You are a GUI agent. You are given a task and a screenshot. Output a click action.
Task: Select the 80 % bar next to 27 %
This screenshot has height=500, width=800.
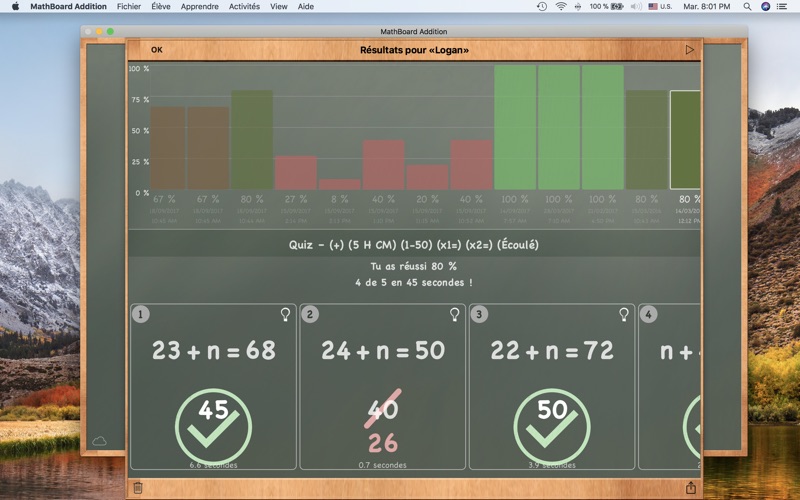pyautogui.click(x=252, y=140)
